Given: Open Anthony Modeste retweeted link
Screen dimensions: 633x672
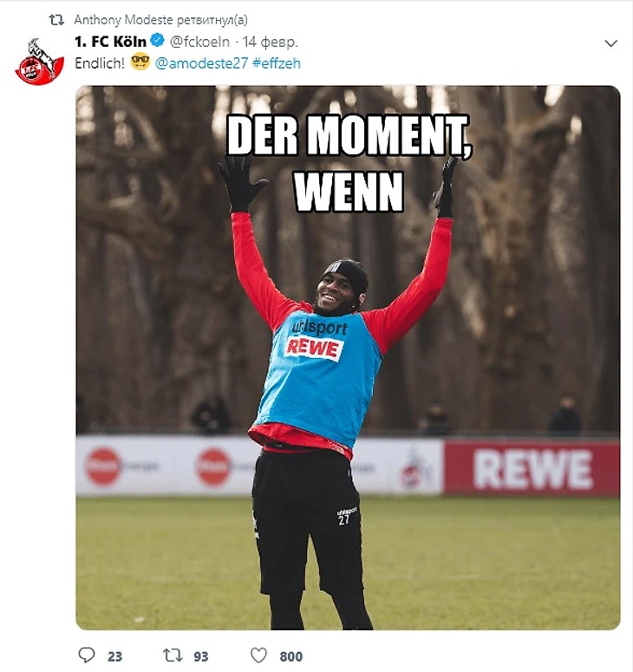Looking at the screenshot, I should pos(160,20).
